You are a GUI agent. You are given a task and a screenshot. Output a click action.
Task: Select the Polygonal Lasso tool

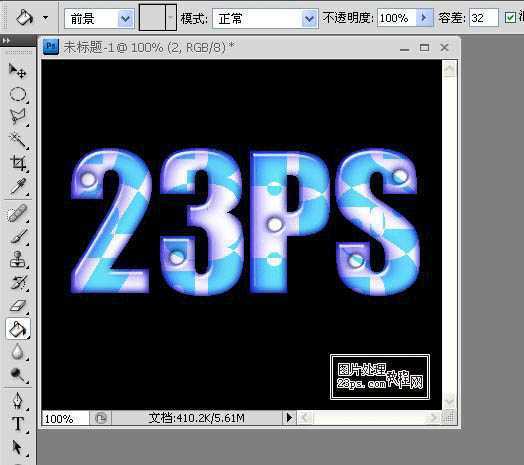[17, 117]
